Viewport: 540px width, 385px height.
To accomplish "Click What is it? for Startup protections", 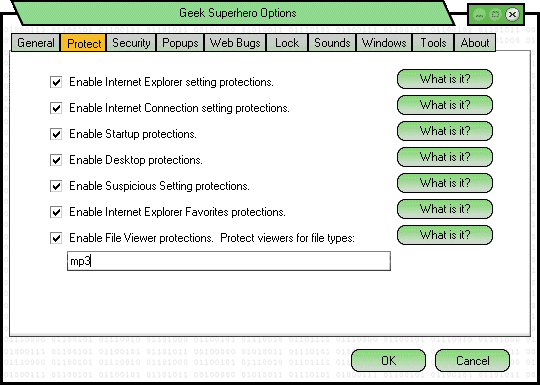I will click(445, 131).
